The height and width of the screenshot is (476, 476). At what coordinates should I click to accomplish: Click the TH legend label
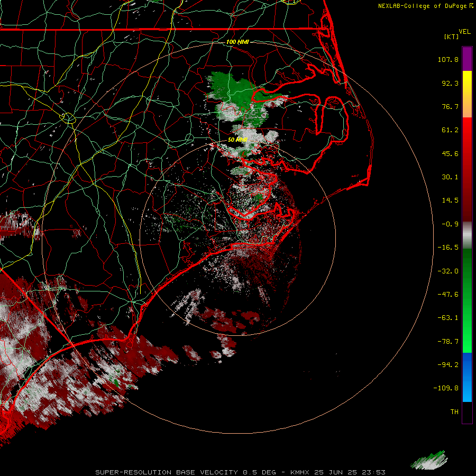[454, 412]
